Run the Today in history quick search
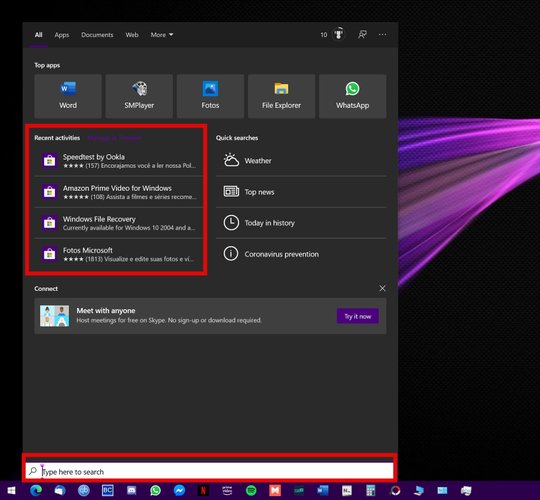Screen dimensions: 540x500 point(301,223)
